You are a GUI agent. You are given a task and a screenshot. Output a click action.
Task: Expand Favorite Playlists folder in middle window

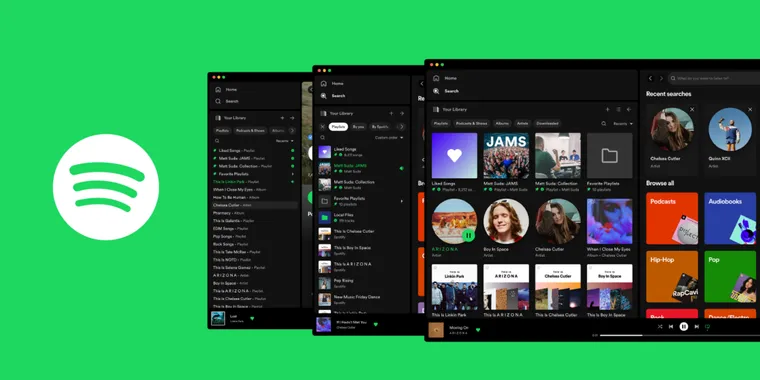pos(402,201)
